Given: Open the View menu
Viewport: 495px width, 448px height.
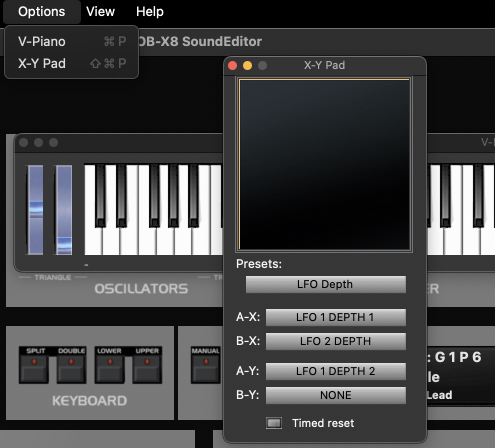Looking at the screenshot, I should 100,12.
